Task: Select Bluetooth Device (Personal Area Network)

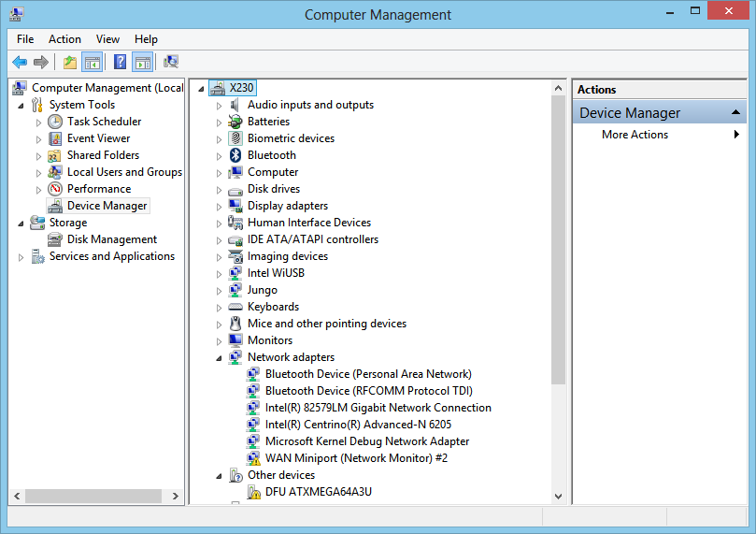Action: pyautogui.click(x=368, y=374)
